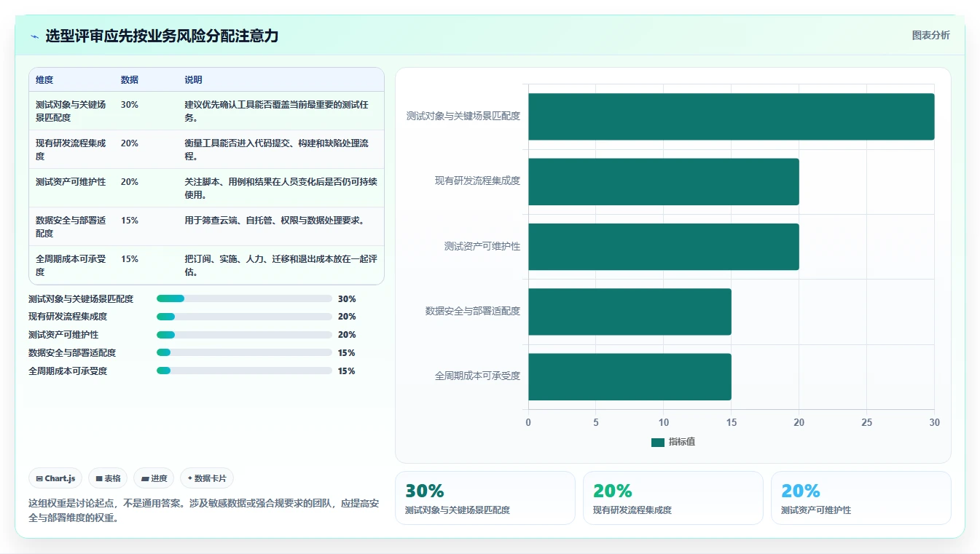Click the 30% value beside first progress bar
This screenshot has width=980, height=554.
(347, 298)
